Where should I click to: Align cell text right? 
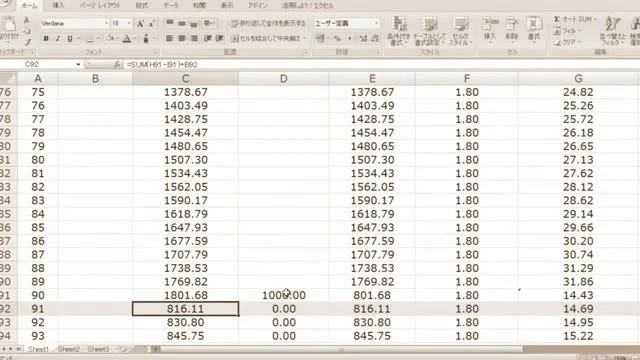[194, 38]
